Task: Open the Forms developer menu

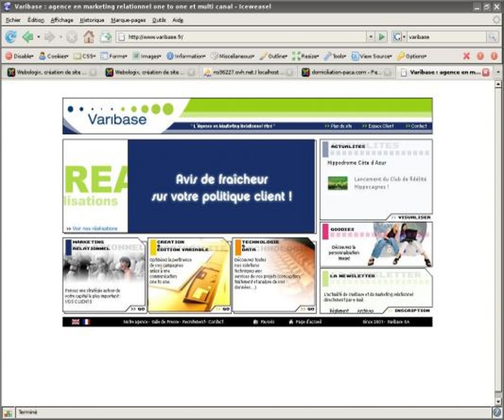Action: (114, 56)
